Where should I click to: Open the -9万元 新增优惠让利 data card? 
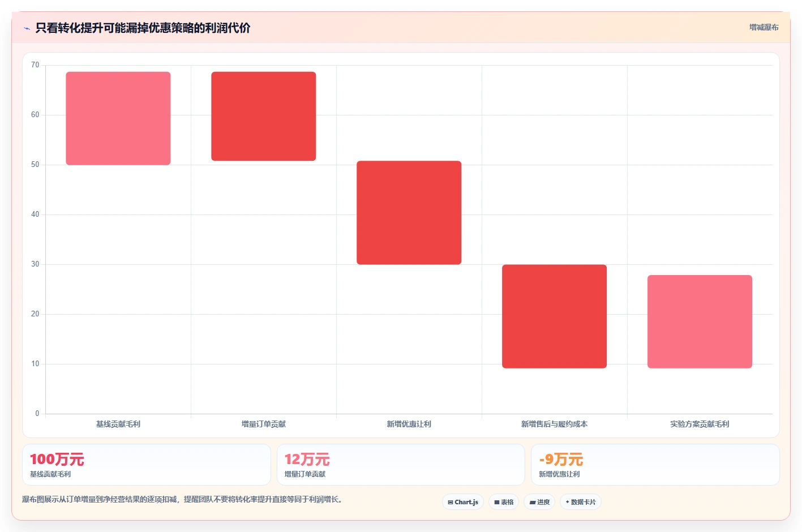pos(655,465)
